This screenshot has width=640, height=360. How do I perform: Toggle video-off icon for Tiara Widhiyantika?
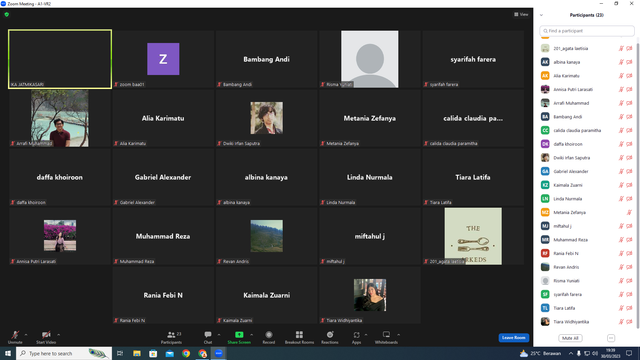tap(629, 322)
